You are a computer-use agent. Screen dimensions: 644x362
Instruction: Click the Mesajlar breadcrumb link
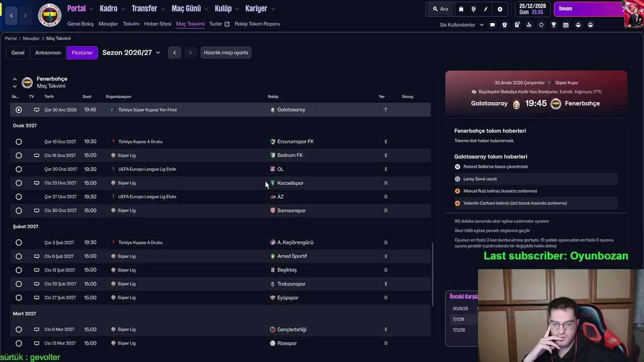[31, 39]
